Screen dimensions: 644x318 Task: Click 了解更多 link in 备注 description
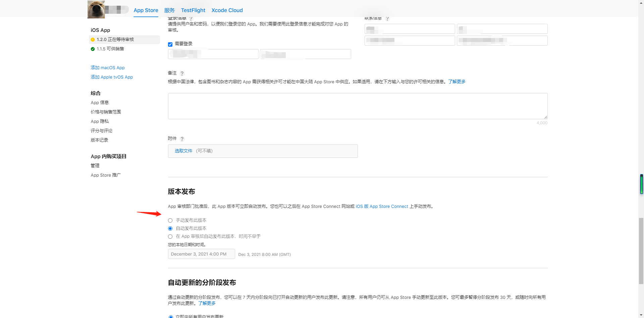(457, 82)
